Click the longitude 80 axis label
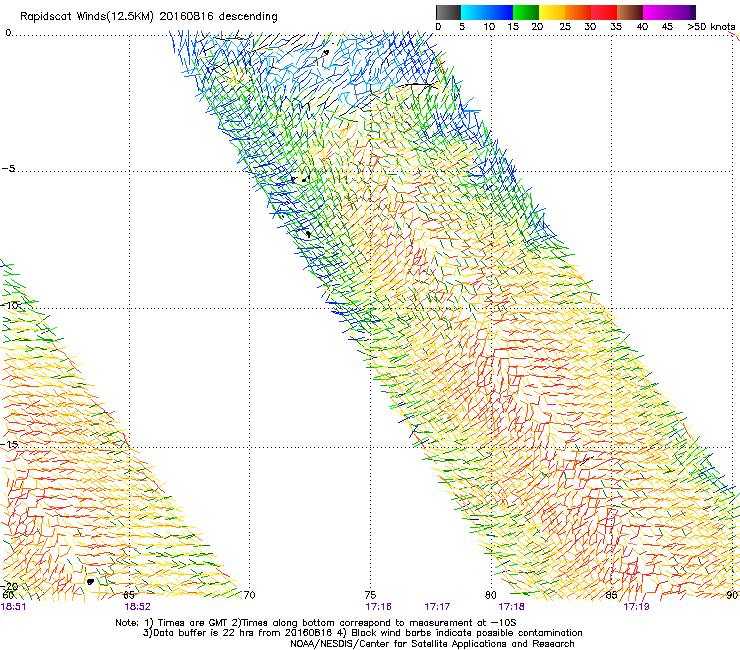This screenshot has width=740, height=650. click(491, 595)
